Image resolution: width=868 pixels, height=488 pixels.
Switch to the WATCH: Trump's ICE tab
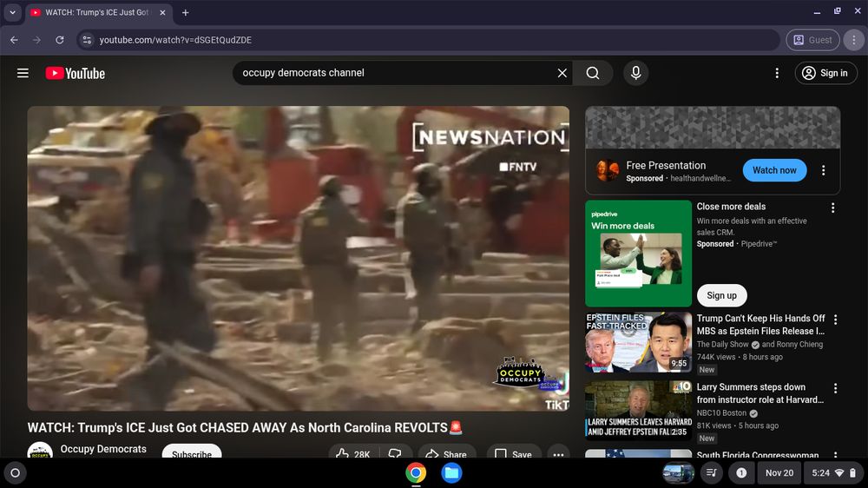[x=98, y=12]
